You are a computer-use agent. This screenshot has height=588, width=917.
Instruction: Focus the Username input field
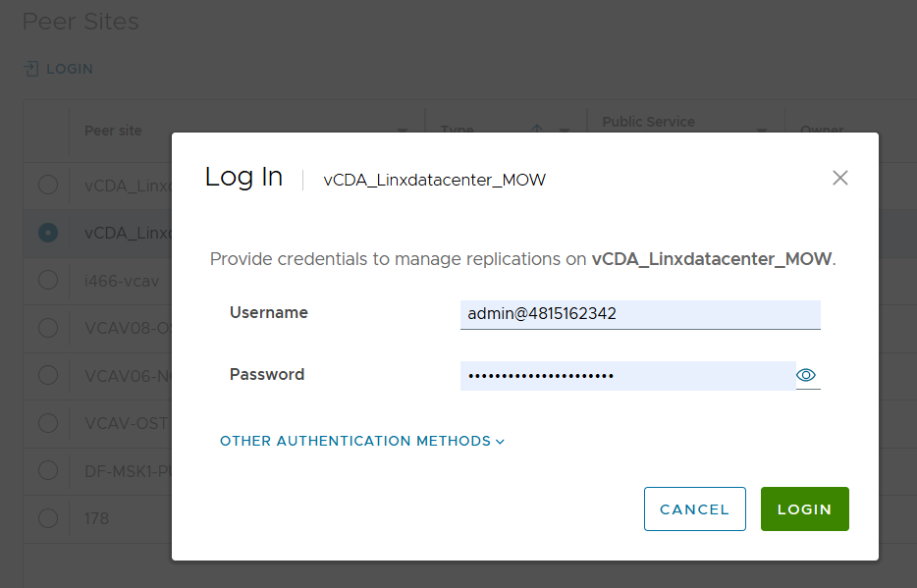[639, 313]
